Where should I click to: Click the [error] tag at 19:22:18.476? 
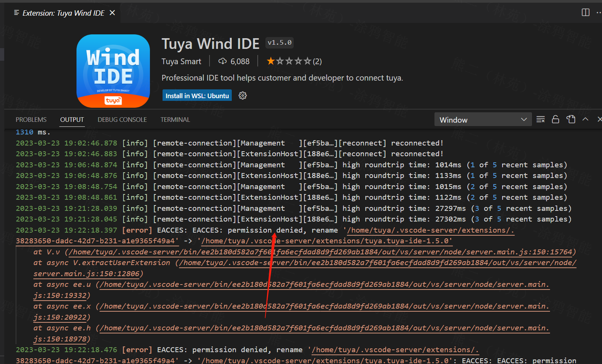137,350
